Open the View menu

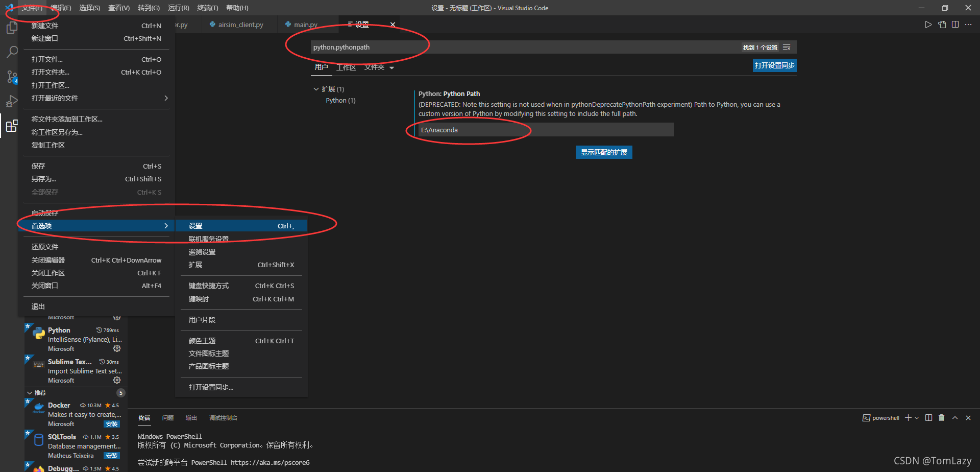coord(119,8)
